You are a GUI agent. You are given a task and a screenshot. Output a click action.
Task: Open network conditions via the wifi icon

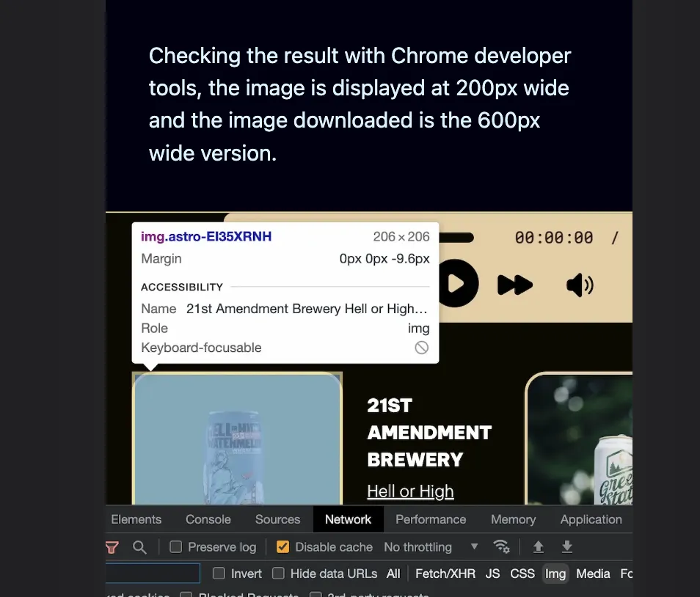(501, 546)
